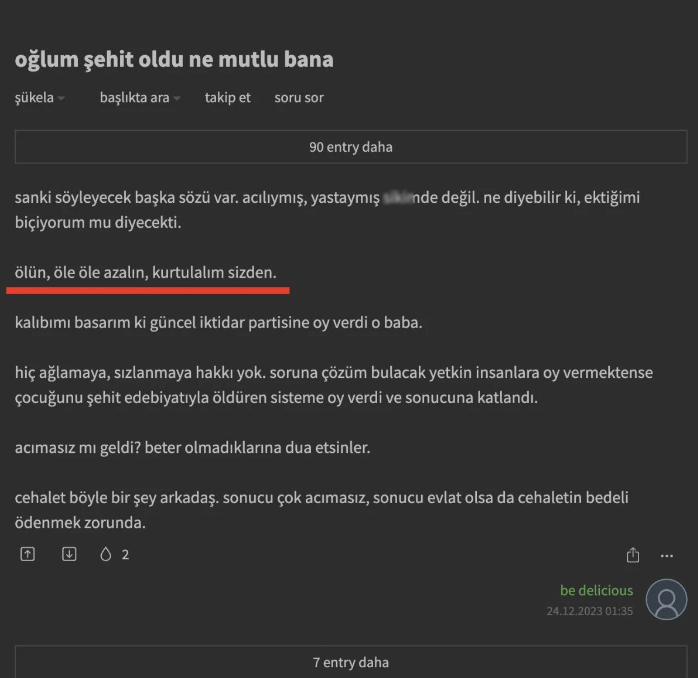Open the favorite count number 2
The width and height of the screenshot is (698, 678).
tap(126, 555)
